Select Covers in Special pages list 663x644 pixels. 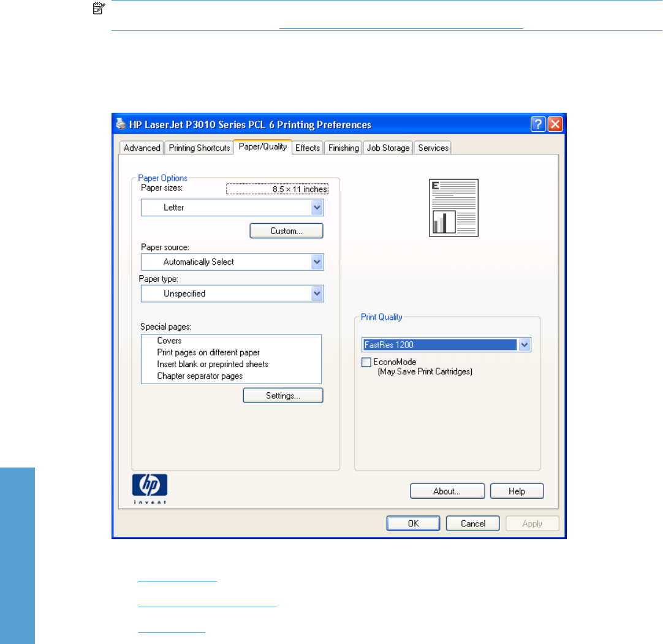tap(169, 341)
